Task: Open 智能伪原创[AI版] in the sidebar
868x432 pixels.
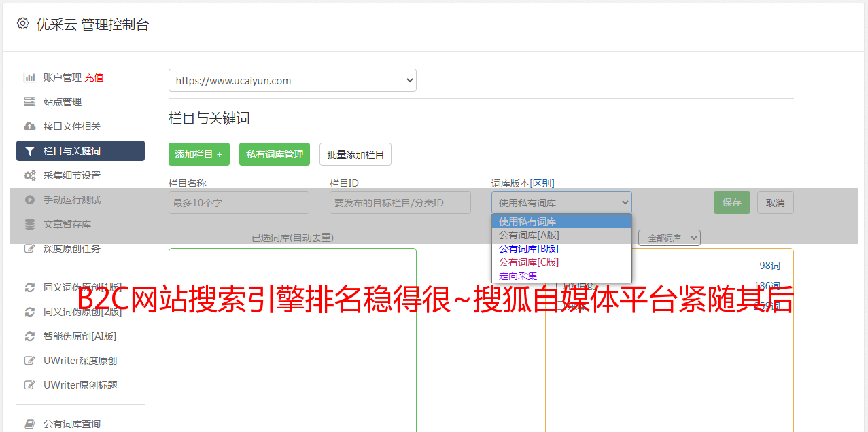Action: pos(80,336)
